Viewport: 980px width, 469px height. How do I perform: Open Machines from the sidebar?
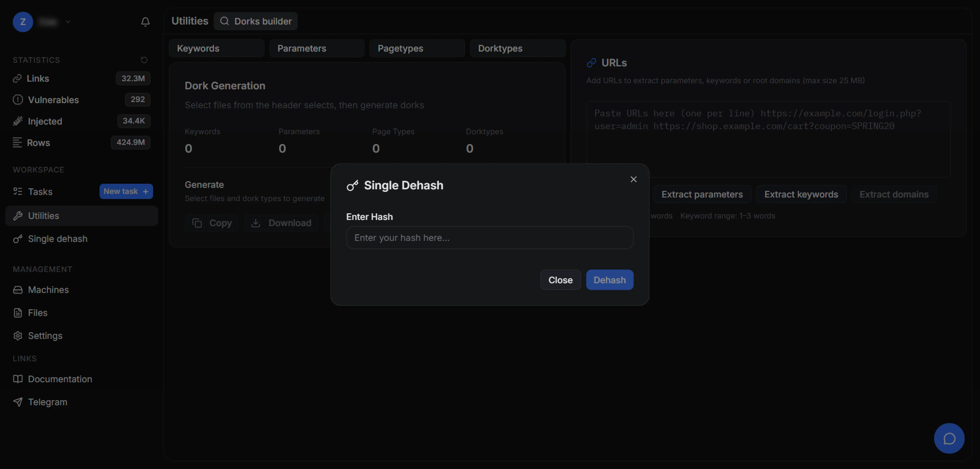point(48,289)
